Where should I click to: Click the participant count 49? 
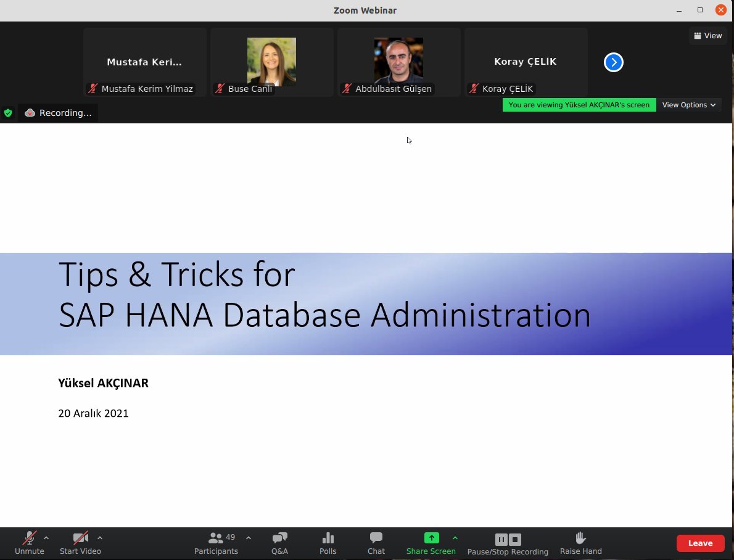pyautogui.click(x=230, y=537)
